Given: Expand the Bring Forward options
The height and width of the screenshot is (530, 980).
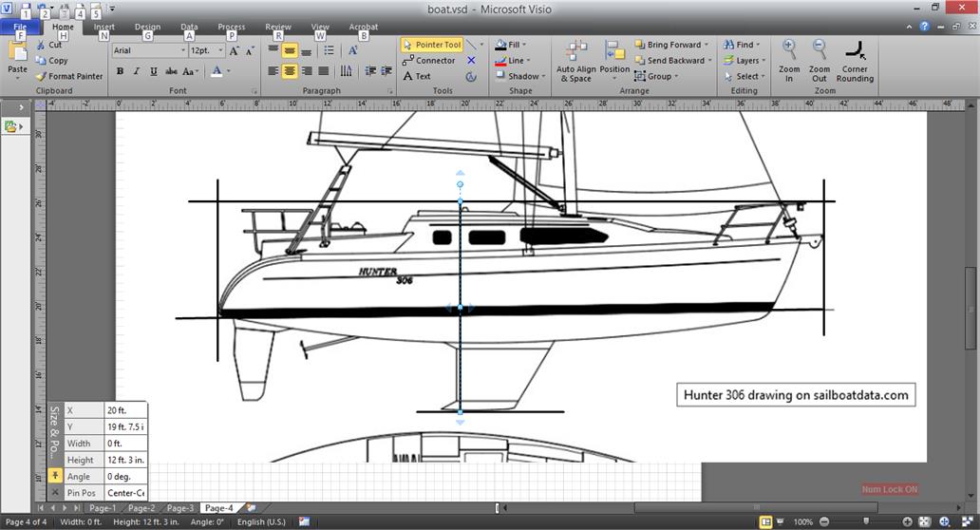Looking at the screenshot, I should click(707, 45).
